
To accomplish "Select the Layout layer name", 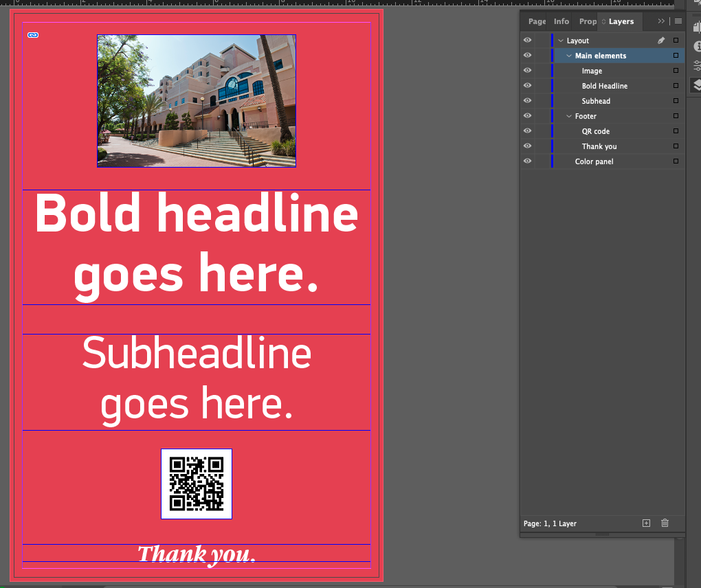I will [x=577, y=41].
